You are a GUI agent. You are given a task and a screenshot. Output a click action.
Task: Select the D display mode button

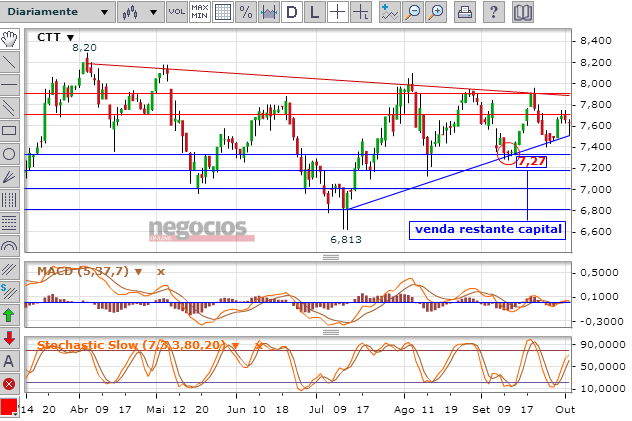(291, 12)
